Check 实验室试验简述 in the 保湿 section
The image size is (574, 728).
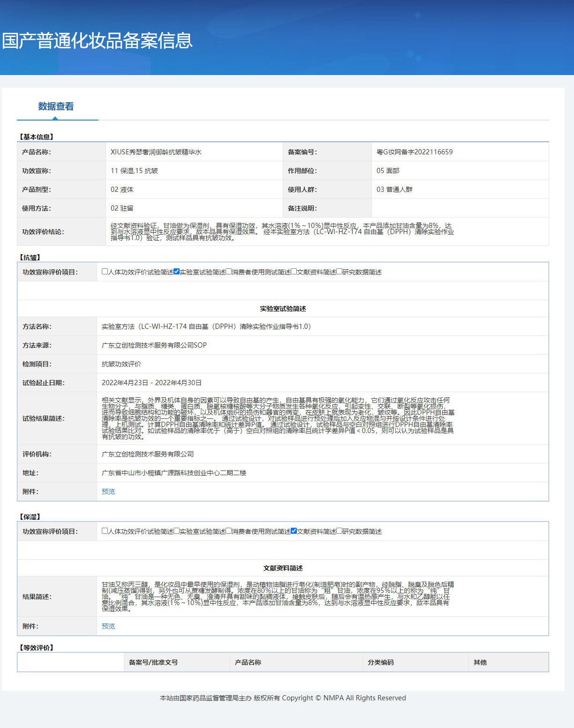click(176, 531)
